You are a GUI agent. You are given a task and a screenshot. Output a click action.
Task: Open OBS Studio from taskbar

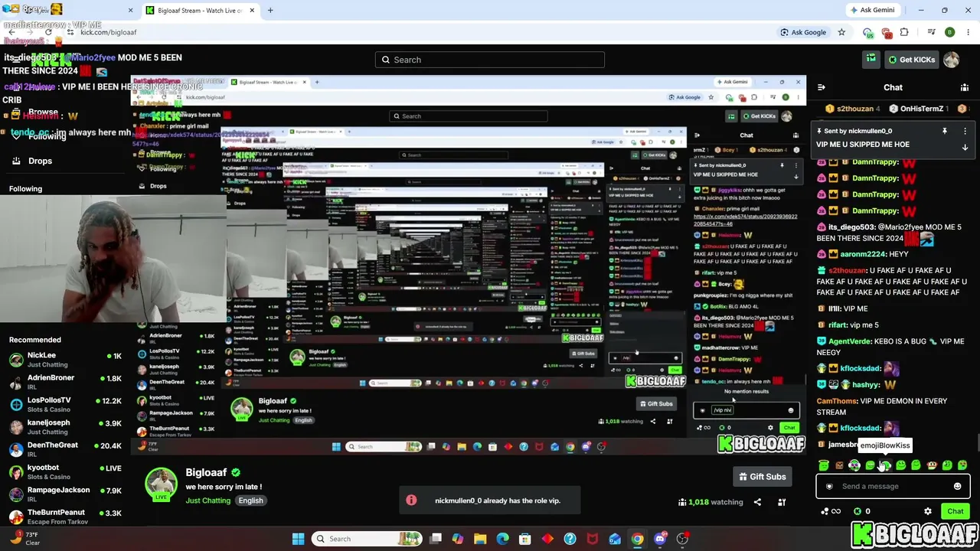click(682, 539)
